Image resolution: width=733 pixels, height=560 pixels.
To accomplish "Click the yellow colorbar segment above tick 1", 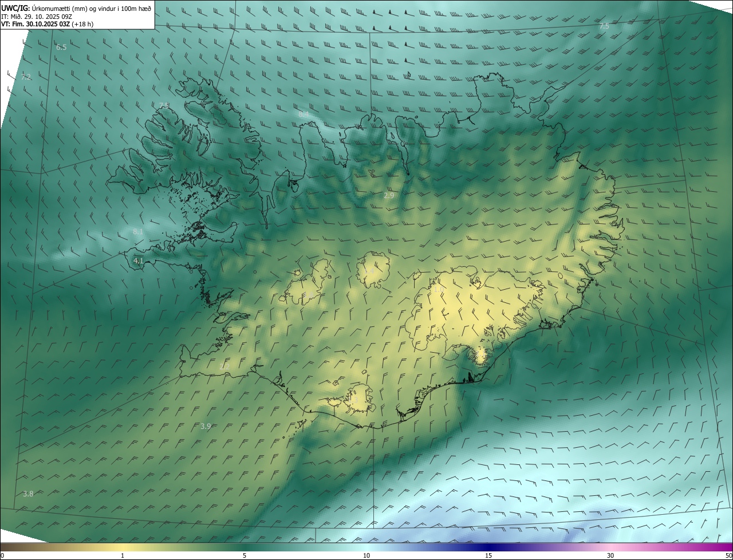I will click(x=123, y=547).
